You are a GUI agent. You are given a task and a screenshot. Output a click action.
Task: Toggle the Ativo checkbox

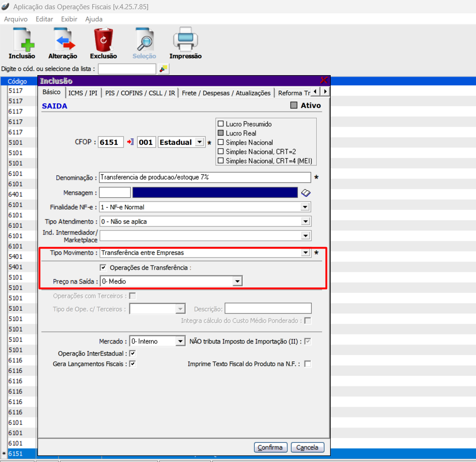click(294, 106)
